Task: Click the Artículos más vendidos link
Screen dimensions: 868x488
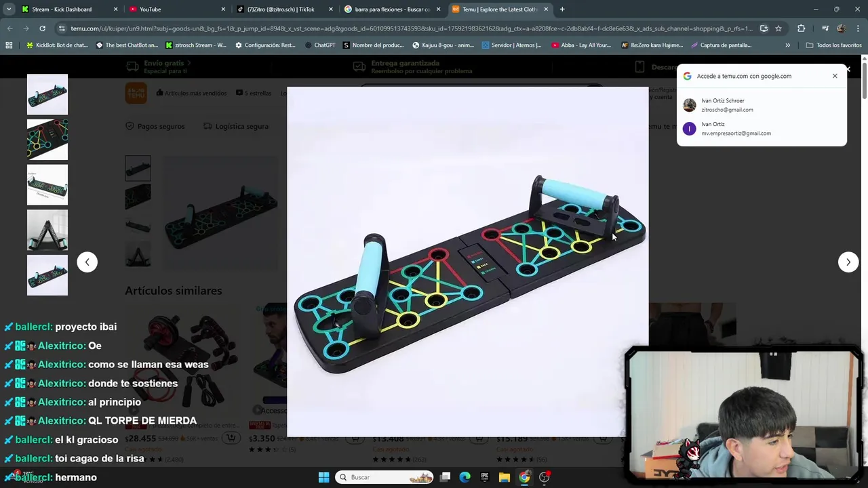Action: (191, 93)
